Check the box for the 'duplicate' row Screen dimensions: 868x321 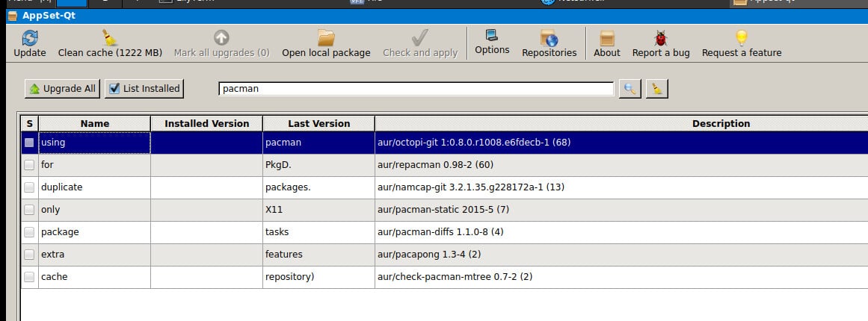(x=29, y=187)
